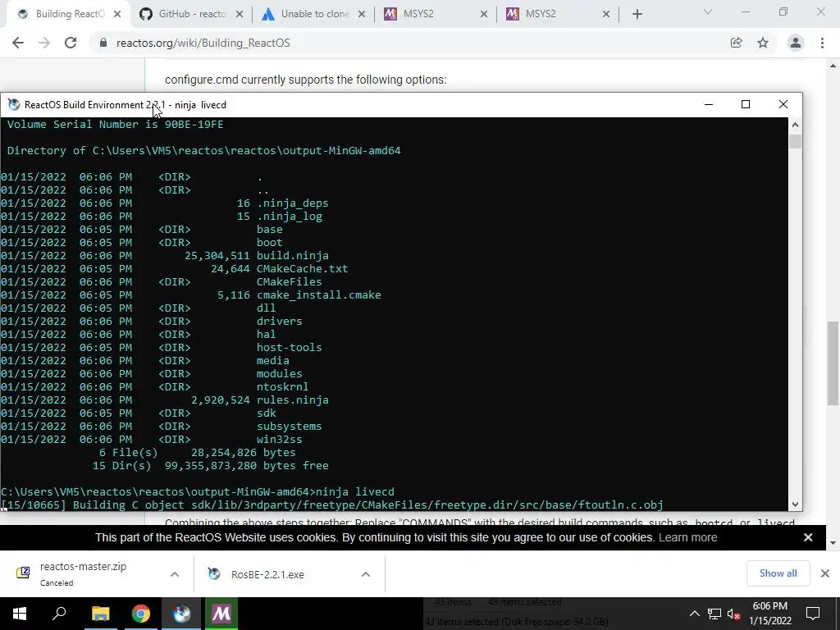Click Chrome icon in taskbar
This screenshot has height=630, width=840.
(x=141, y=614)
